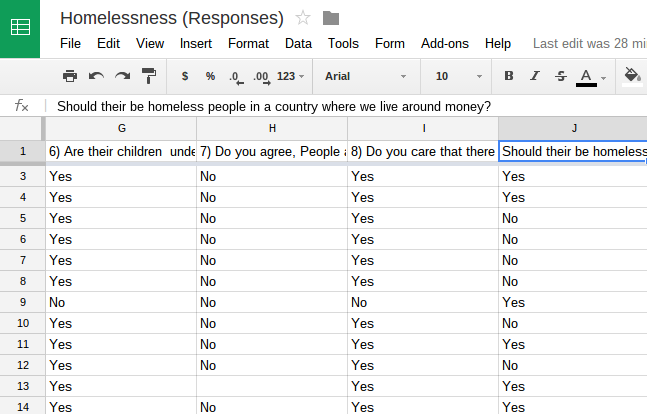Click the print icon
This screenshot has width=647, height=414.
click(x=70, y=76)
